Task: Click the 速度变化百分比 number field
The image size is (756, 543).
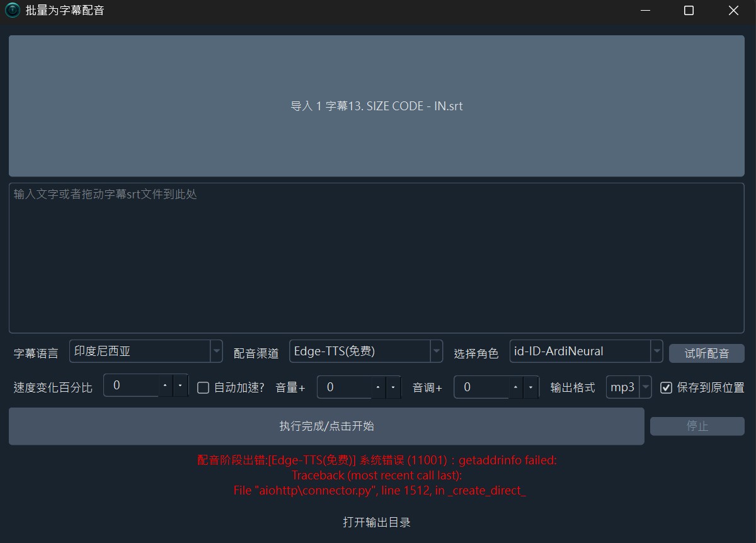Action: (x=131, y=386)
